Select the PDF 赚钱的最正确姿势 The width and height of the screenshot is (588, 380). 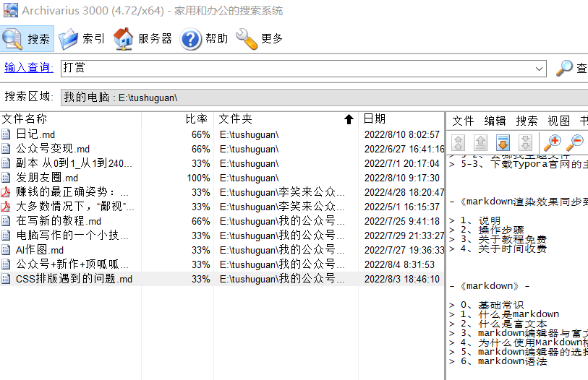72,192
